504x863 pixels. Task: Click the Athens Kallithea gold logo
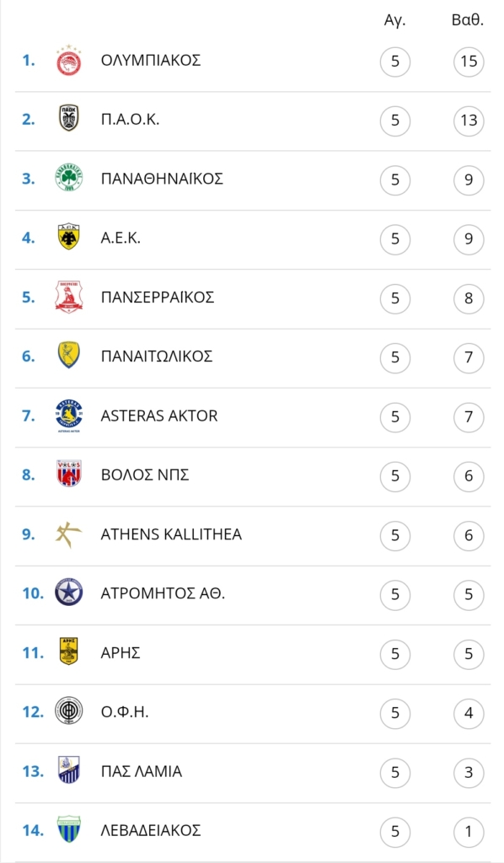(x=69, y=533)
